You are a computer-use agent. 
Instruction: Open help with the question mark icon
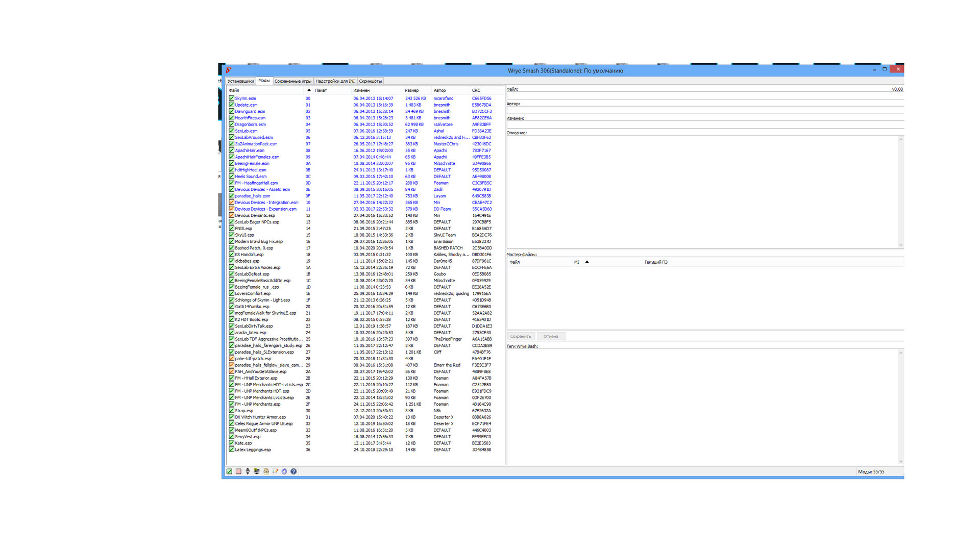coord(293,471)
